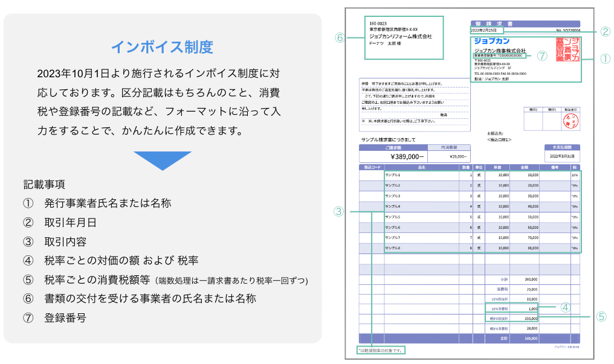
Task: Click the 金額 column header
Action: point(525,167)
